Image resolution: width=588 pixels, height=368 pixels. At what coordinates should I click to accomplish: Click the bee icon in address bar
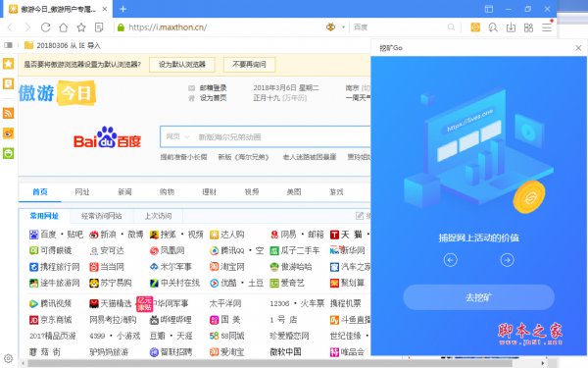pyautogui.click(x=331, y=27)
